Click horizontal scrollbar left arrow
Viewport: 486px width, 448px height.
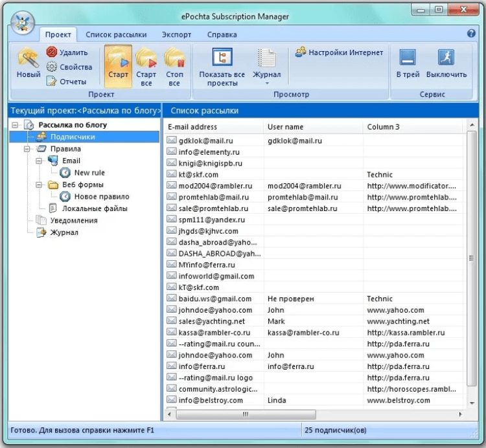pos(169,414)
